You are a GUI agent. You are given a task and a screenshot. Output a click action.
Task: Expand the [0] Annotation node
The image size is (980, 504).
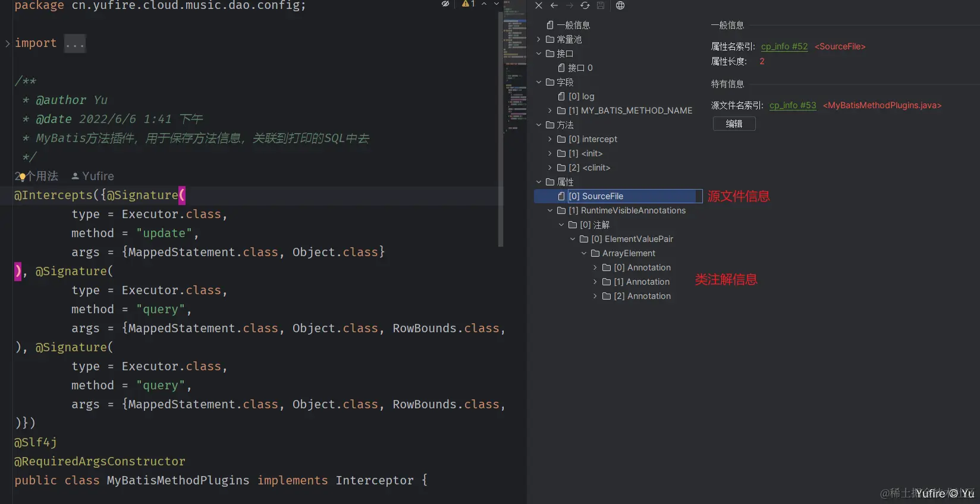click(595, 267)
